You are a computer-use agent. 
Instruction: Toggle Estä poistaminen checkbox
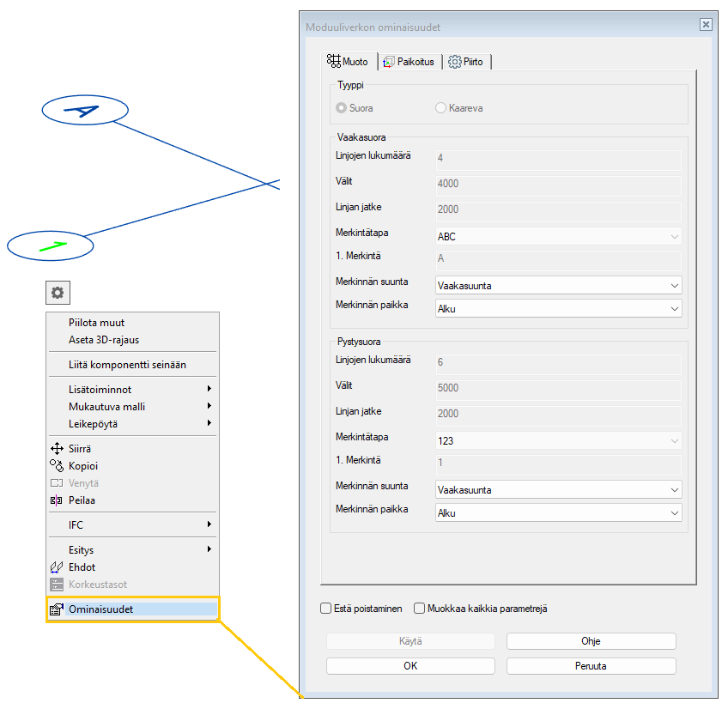[x=326, y=609]
